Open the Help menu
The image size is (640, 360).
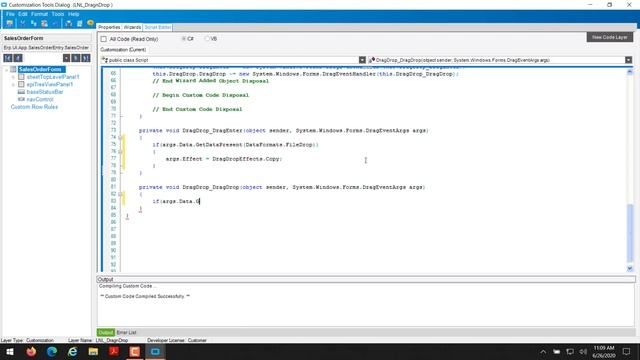[73, 14]
